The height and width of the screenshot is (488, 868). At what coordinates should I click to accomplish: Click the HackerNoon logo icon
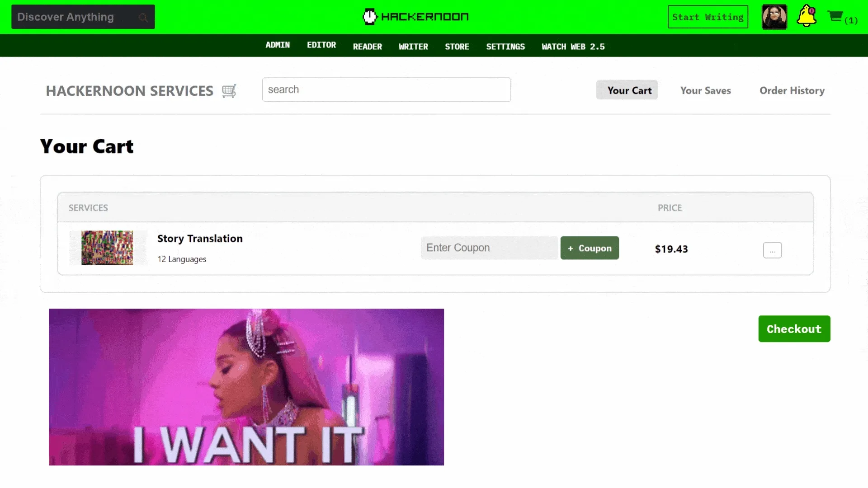(369, 16)
